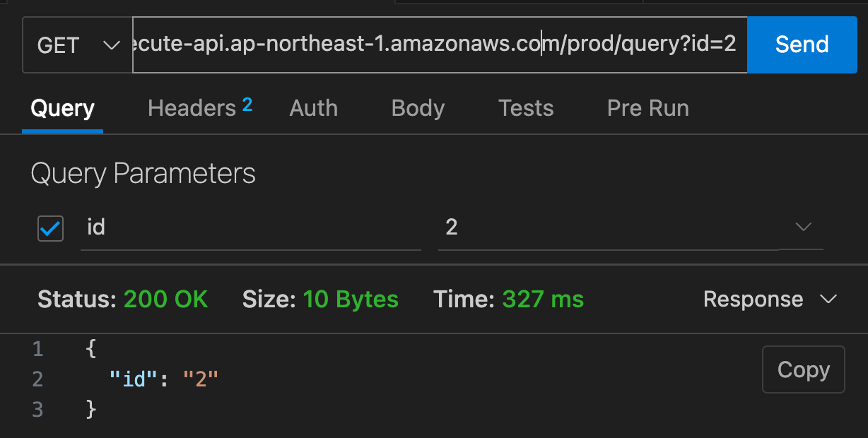This screenshot has width=868, height=438.
Task: Click the 10 Bytes size indicator
Action: (351, 299)
